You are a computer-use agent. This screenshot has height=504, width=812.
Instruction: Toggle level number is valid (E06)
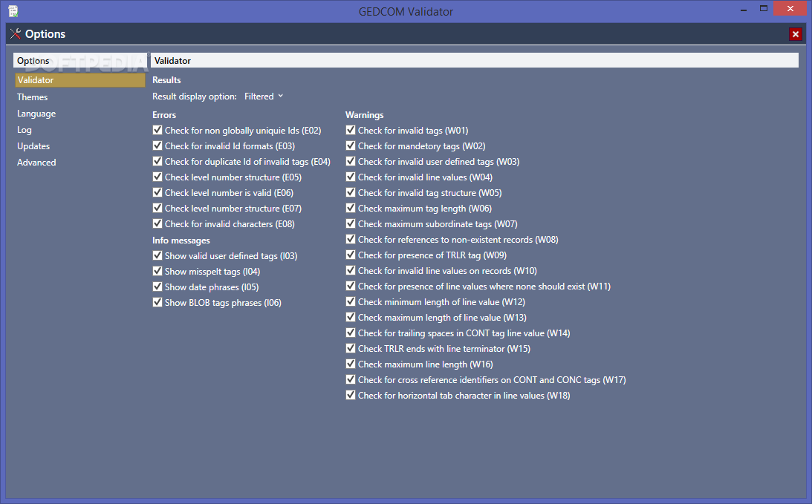point(157,192)
